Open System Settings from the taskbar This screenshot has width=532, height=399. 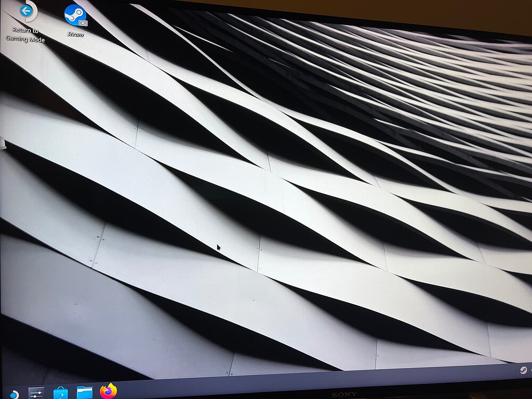[36, 393]
